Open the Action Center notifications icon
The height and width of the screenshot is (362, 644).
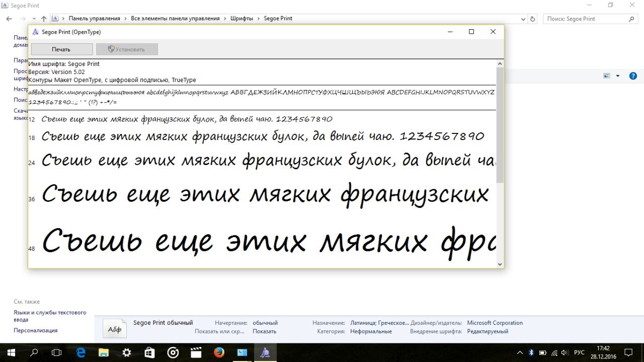[x=628, y=353]
